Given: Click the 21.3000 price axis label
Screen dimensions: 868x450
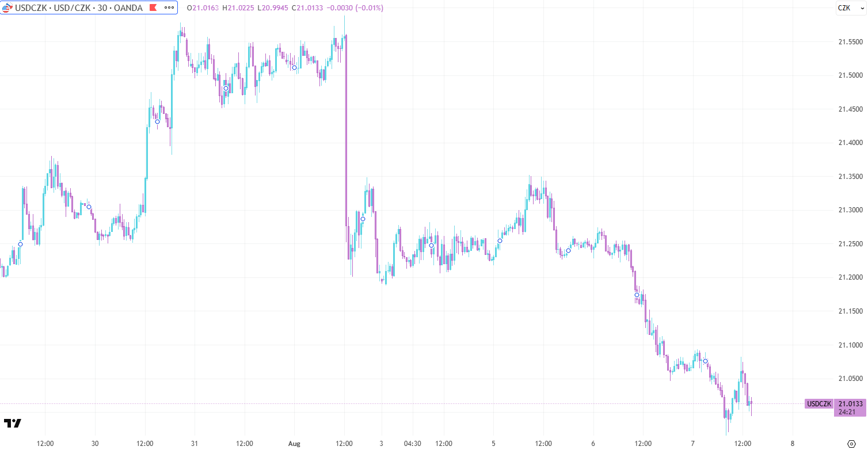Looking at the screenshot, I should click(x=850, y=210).
